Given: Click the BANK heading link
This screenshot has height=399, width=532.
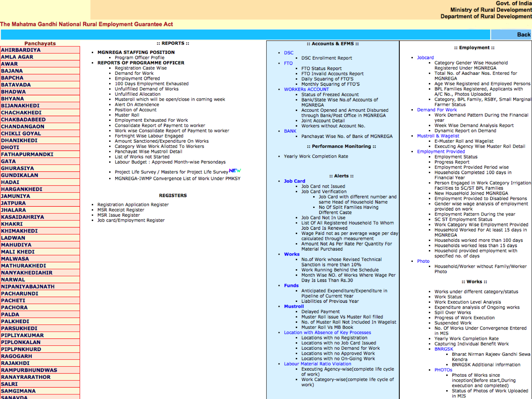Looking at the screenshot, I should coord(290,131).
